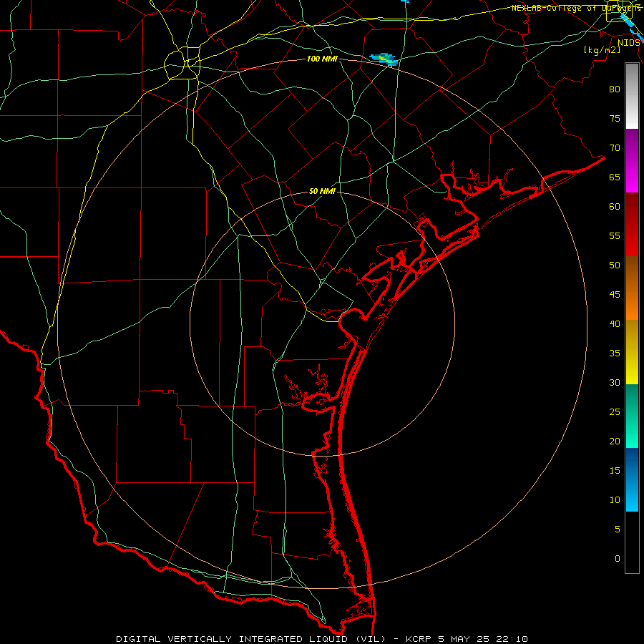Click the legend value 80
This screenshot has width=644, height=644.
[x=615, y=89]
